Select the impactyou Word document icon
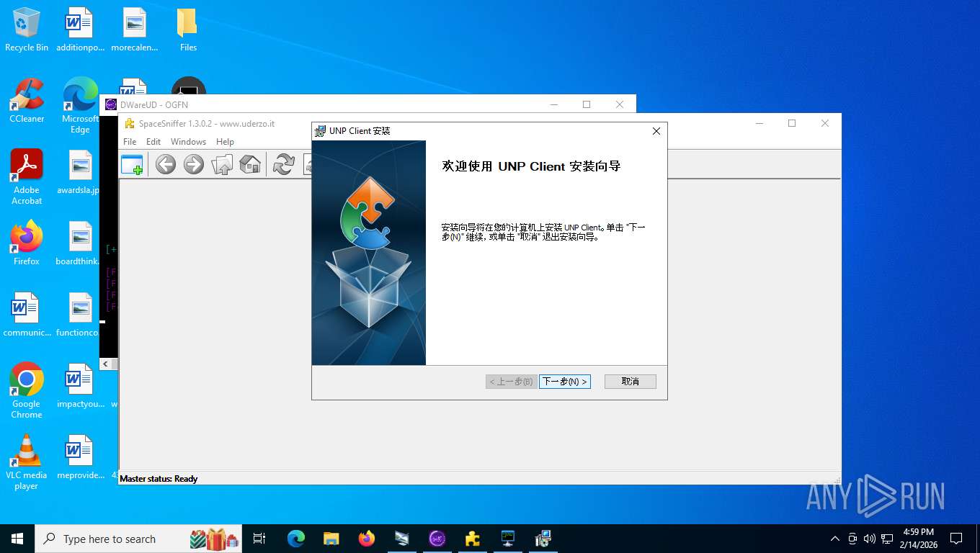The width and height of the screenshot is (980, 553). click(80, 386)
